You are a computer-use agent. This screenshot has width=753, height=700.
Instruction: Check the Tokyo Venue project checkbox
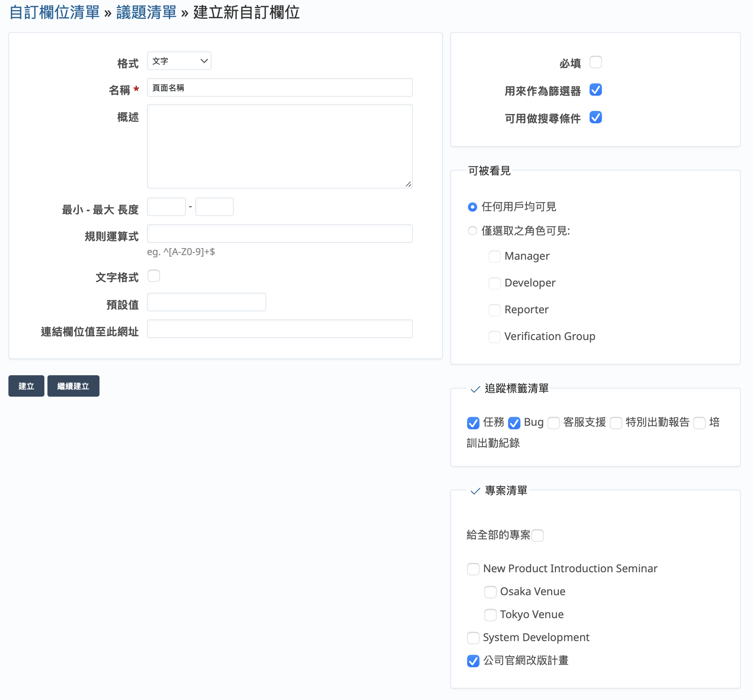click(491, 615)
